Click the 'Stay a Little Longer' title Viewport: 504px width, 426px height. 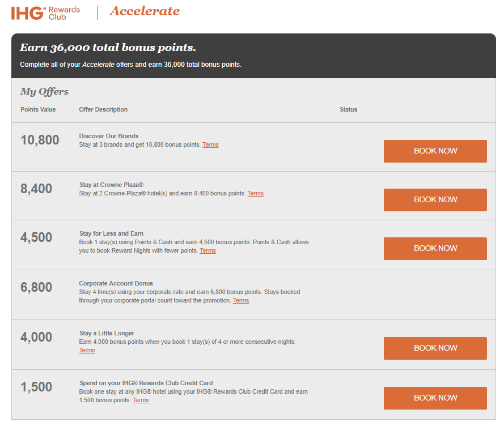pyautogui.click(x=107, y=334)
